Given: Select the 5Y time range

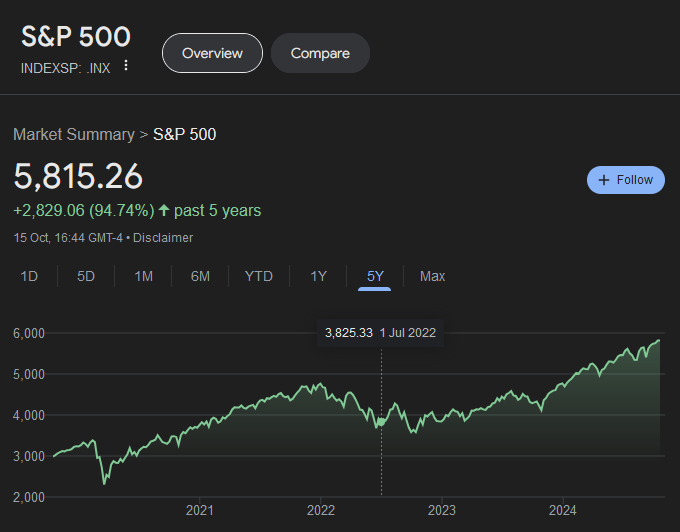Looking at the screenshot, I should (375, 276).
